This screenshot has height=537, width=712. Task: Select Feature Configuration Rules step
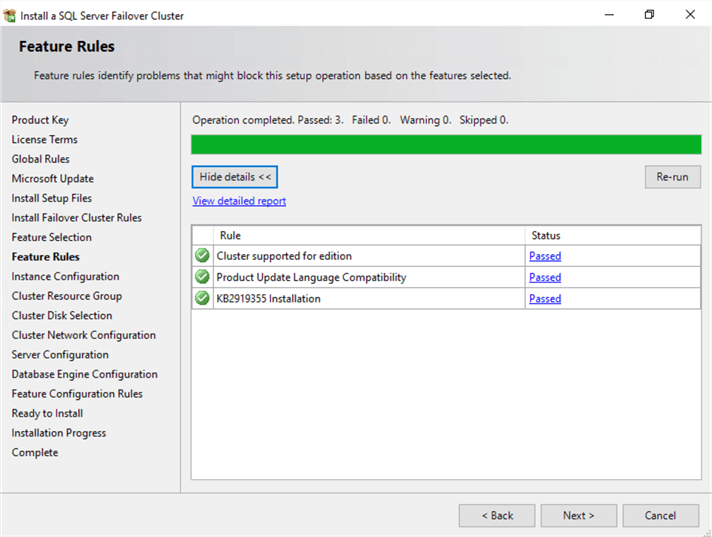(x=77, y=394)
